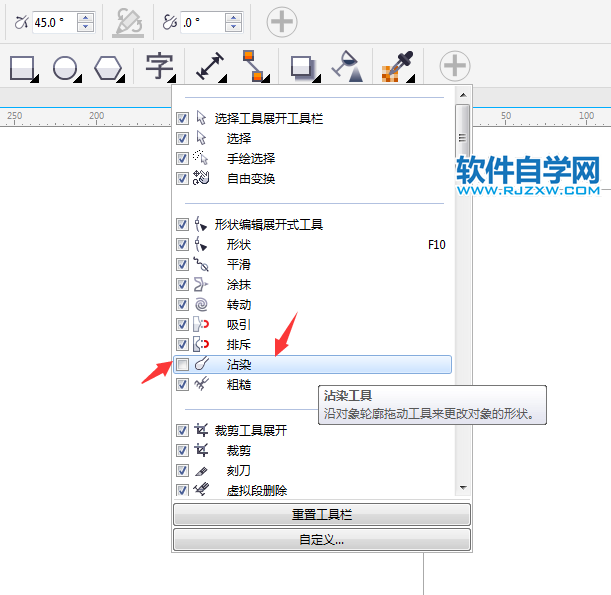Screen dimensions: 611x595
Task: Click the 沾染 smudge brush icon
Action: (202, 364)
